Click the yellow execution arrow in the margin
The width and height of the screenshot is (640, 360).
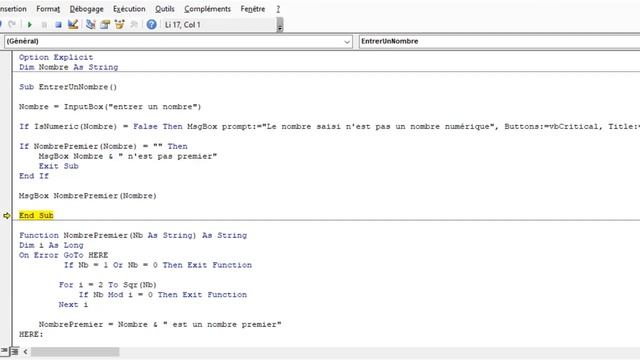coord(7,216)
